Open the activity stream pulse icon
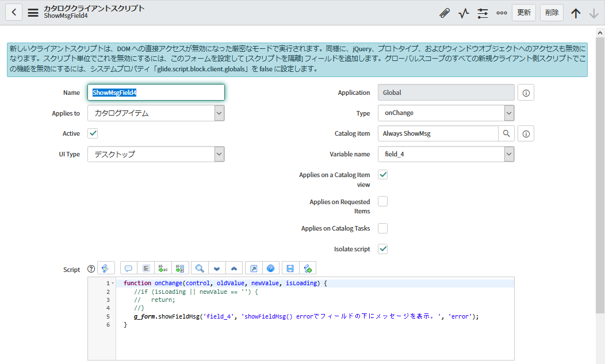The image size is (605, 364). coord(464,13)
